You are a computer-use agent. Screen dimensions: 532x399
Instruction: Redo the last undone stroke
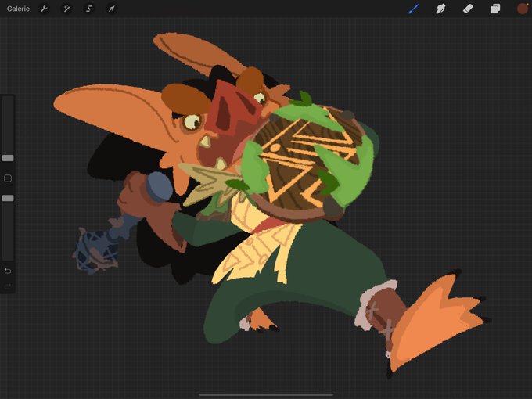click(x=8, y=286)
